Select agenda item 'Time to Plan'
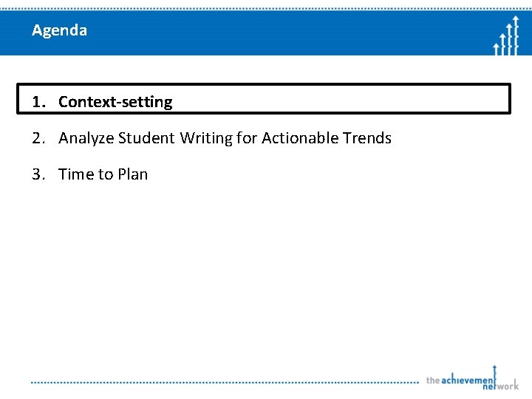 click(103, 174)
